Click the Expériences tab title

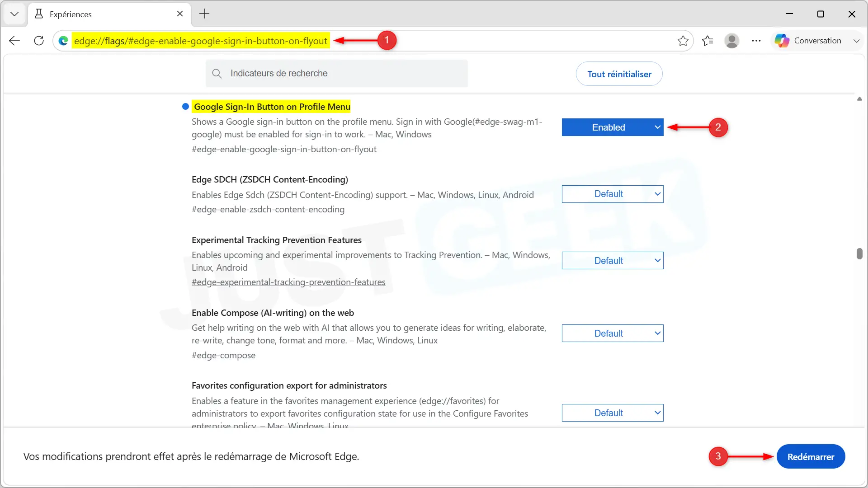pyautogui.click(x=71, y=14)
